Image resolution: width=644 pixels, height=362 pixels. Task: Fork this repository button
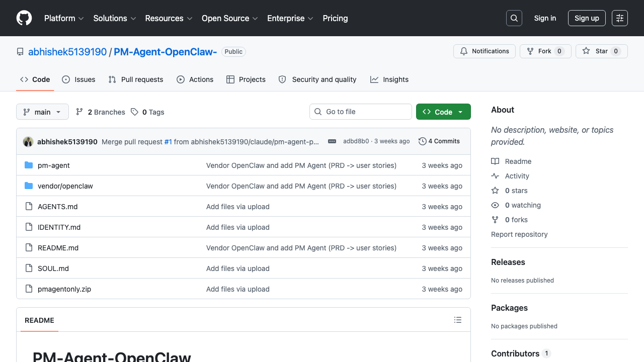coord(545,51)
